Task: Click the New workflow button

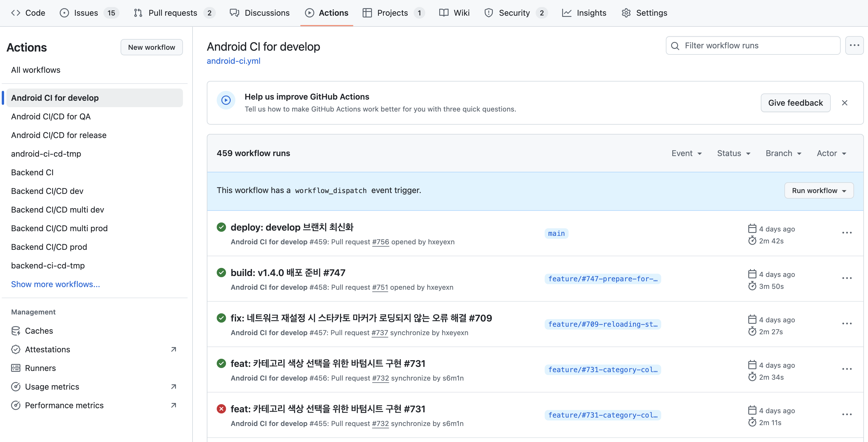Action: tap(151, 47)
